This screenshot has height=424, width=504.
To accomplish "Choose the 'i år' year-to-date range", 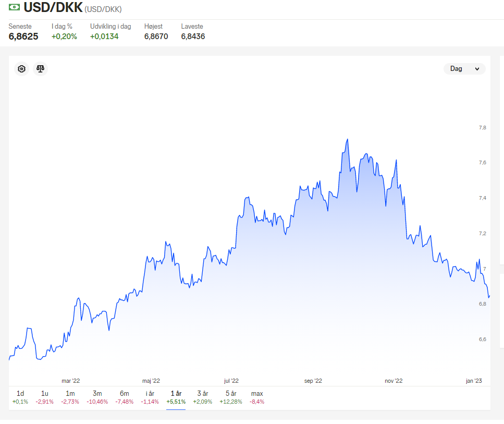I will click(150, 397).
